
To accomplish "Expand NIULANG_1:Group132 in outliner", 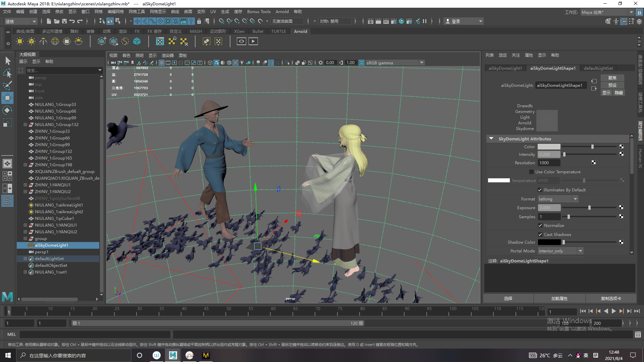I will pyautogui.click(x=25, y=125).
